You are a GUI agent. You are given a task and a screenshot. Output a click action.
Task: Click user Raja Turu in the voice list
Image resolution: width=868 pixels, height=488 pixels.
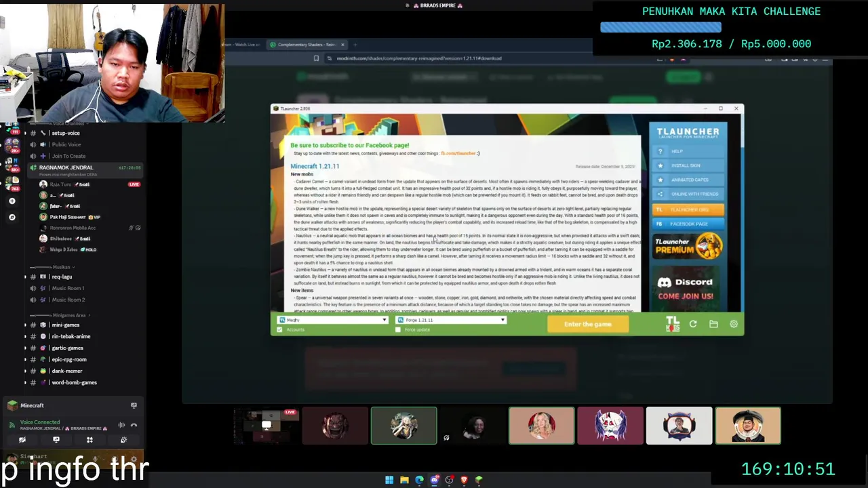(x=64, y=184)
